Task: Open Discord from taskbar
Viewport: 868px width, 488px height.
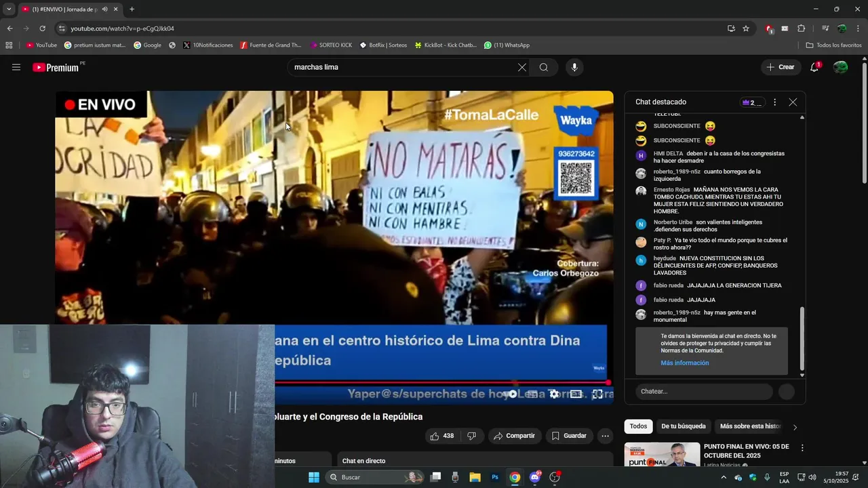Action: tap(535, 477)
